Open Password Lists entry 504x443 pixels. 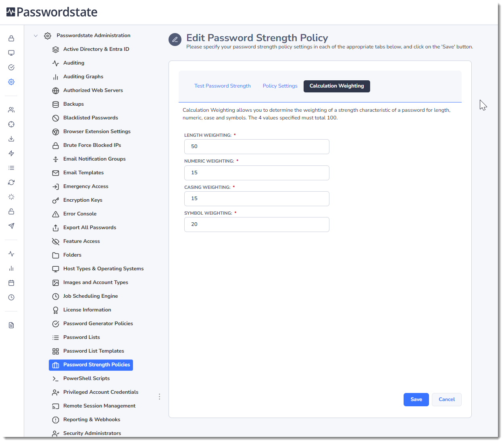81,337
